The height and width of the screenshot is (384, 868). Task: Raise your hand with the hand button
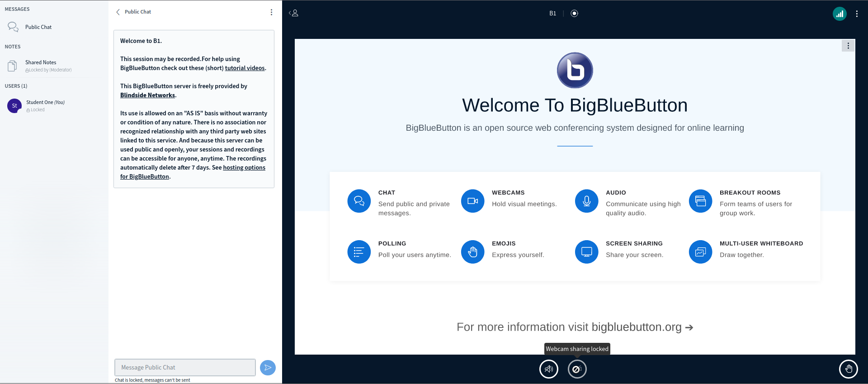(848, 369)
